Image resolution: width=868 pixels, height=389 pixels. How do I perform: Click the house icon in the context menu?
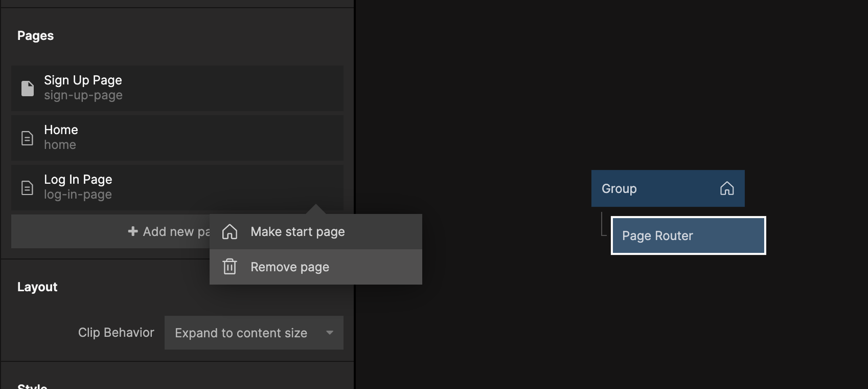(230, 232)
